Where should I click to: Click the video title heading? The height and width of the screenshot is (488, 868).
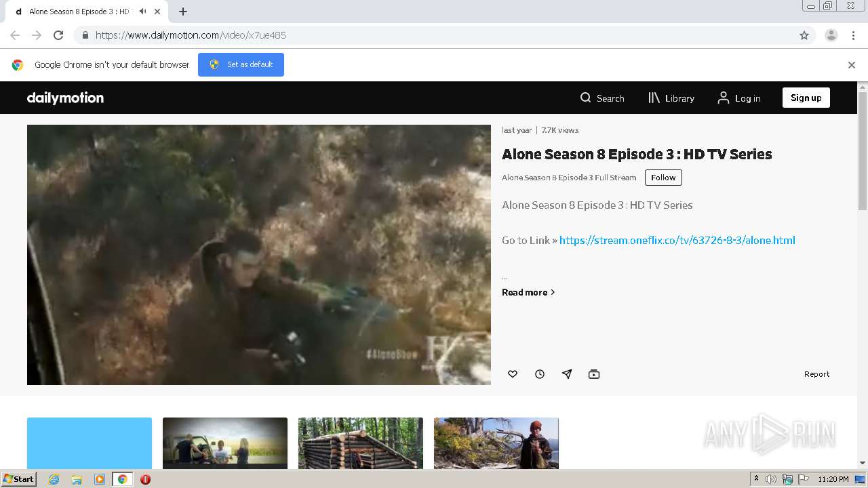click(x=637, y=155)
